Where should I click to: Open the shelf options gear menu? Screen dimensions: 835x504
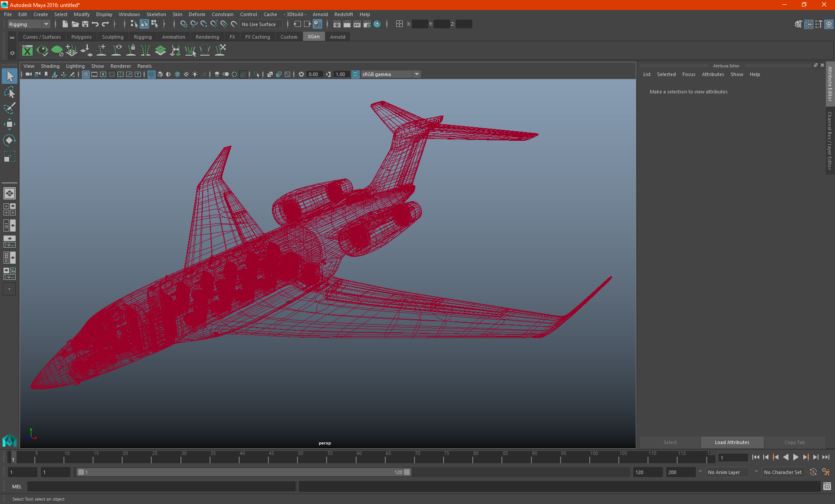click(12, 53)
